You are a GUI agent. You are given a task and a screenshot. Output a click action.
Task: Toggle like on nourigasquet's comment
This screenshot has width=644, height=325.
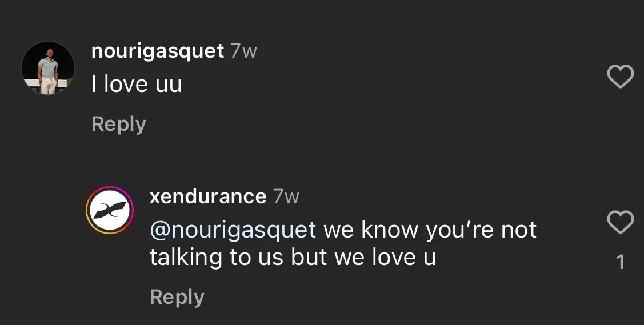pyautogui.click(x=620, y=77)
